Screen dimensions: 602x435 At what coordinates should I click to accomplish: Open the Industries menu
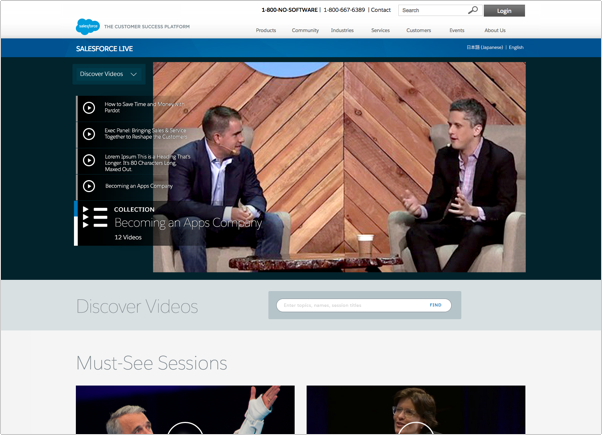[342, 30]
